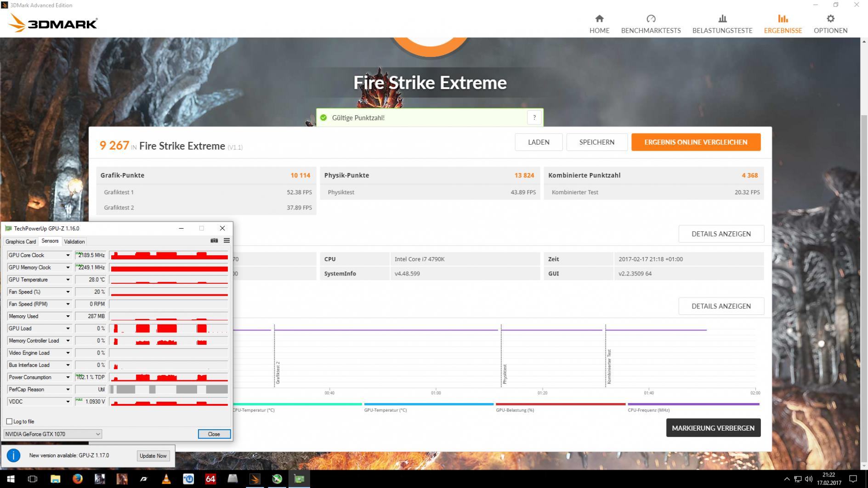This screenshot has width=868, height=488.
Task: Click the question mark next to Gültige Punktzahl
Action: coord(534,118)
